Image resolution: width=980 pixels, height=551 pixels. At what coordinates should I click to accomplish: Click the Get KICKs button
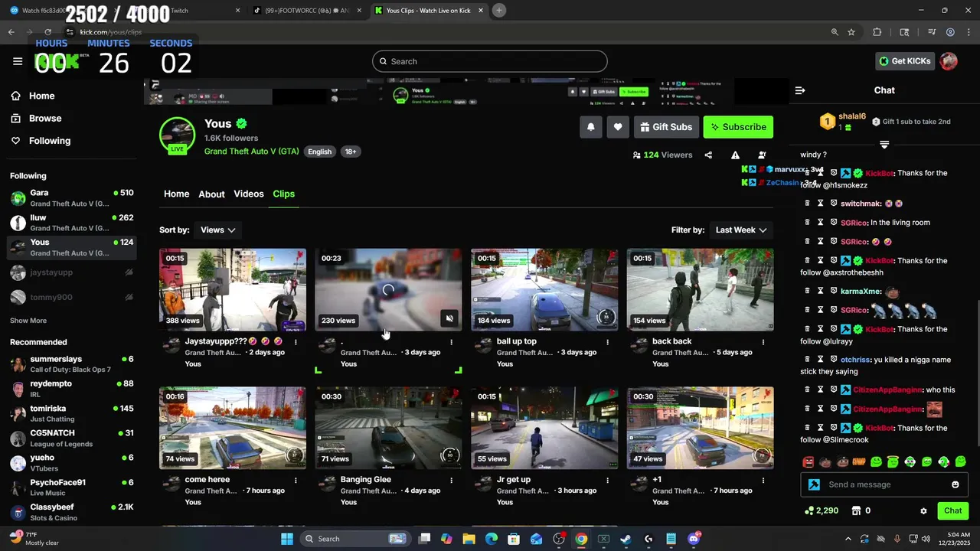pos(903,61)
